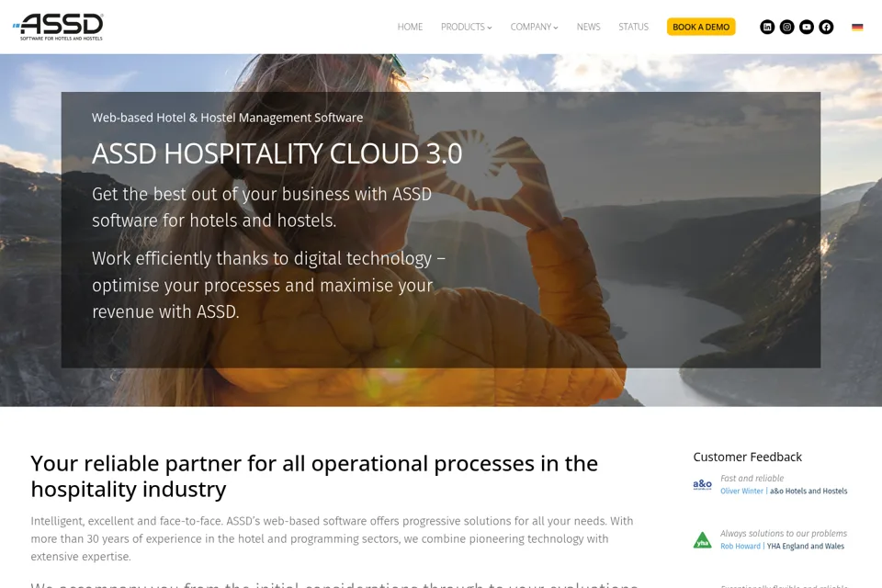Expand the Products dropdown menu
The width and height of the screenshot is (882, 588).
point(466,27)
